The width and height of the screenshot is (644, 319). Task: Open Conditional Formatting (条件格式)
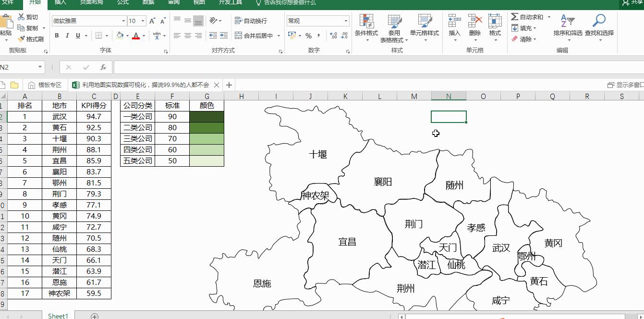pyautogui.click(x=367, y=27)
